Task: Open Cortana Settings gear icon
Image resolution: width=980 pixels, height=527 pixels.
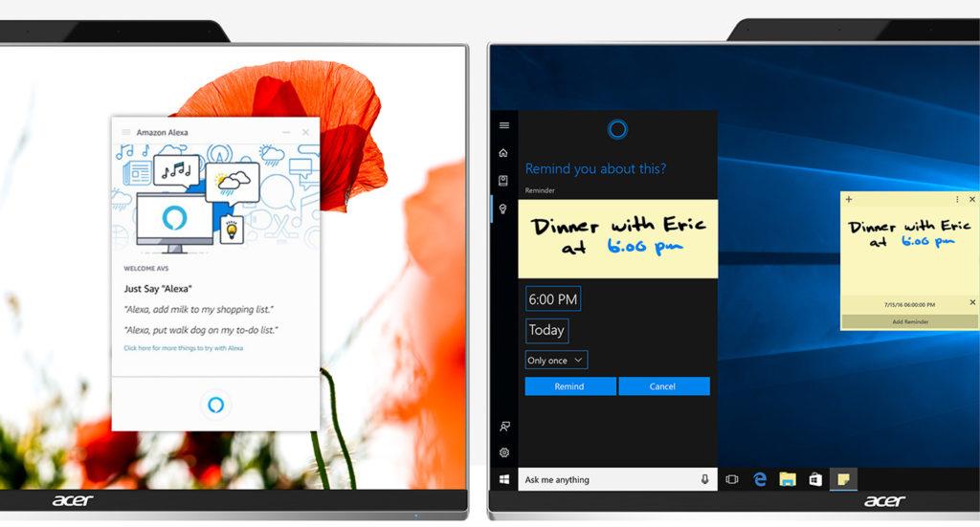Action: click(504, 452)
